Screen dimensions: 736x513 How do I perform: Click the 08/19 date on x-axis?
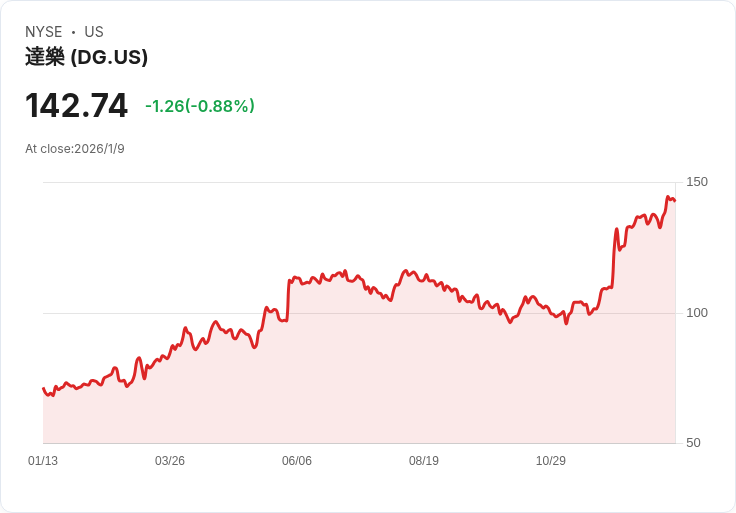pyautogui.click(x=424, y=461)
